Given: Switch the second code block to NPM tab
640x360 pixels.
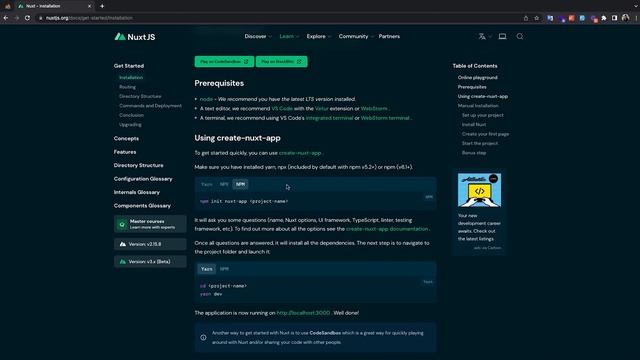Looking at the screenshot, I should tap(224, 269).
